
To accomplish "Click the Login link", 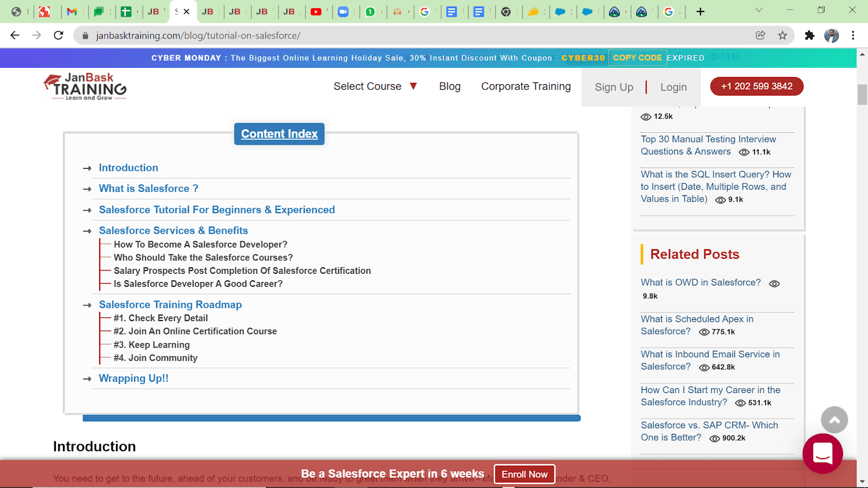I will (673, 87).
